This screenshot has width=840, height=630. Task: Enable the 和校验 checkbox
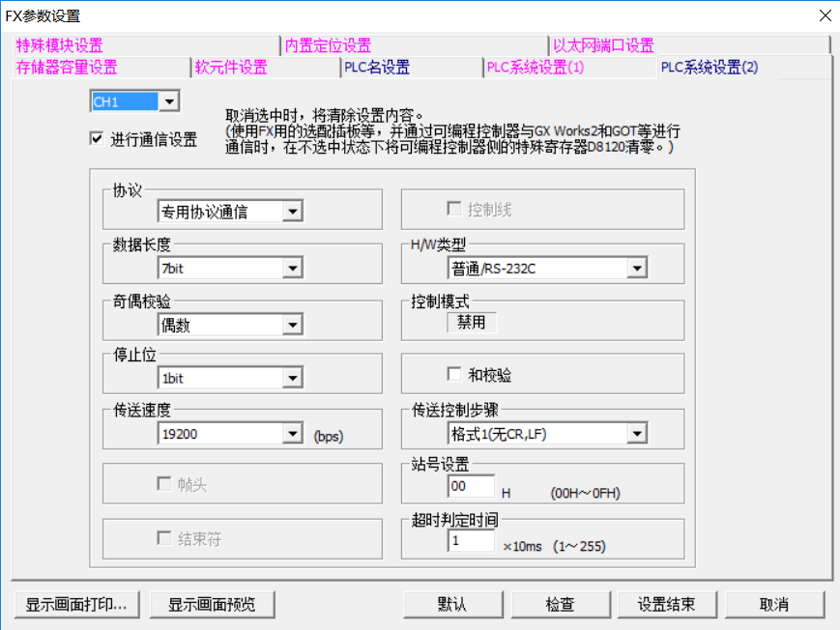(454, 374)
